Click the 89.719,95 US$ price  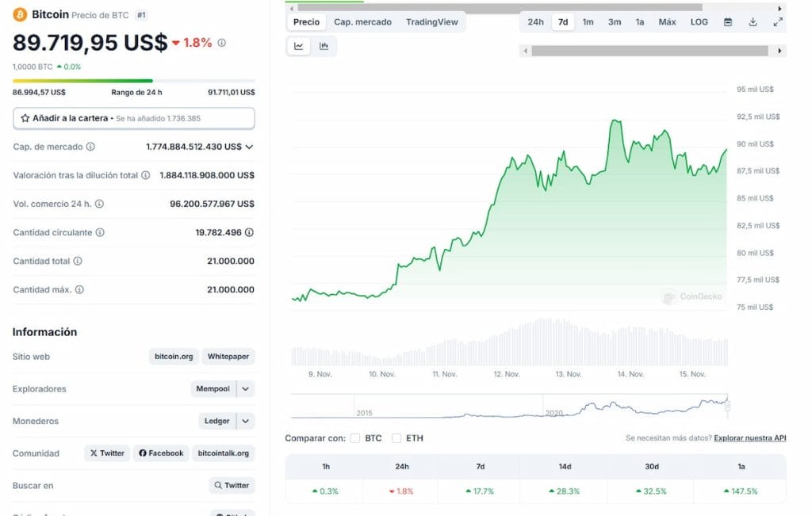pyautogui.click(x=90, y=43)
